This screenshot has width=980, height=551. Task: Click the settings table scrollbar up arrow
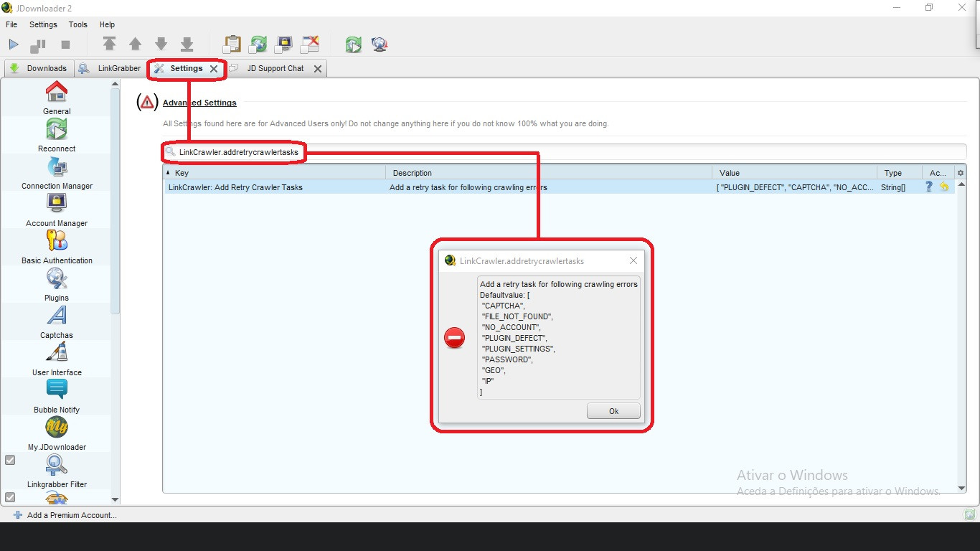point(961,184)
